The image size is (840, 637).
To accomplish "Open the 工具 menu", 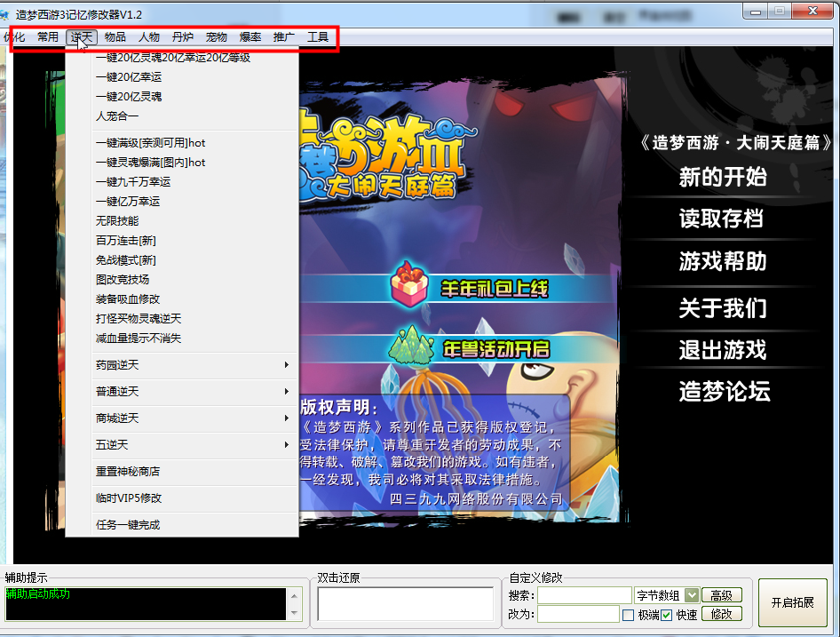I will (x=318, y=37).
